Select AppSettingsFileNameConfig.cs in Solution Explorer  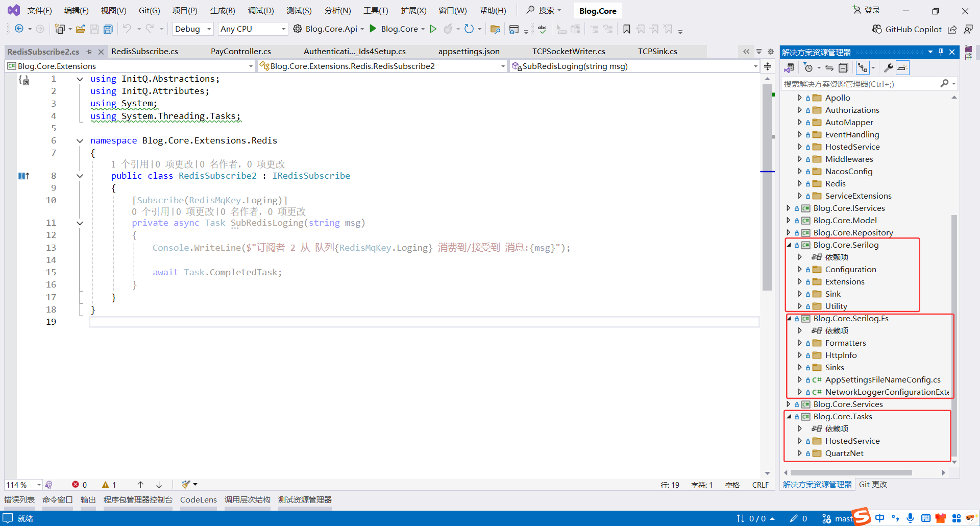pos(883,380)
